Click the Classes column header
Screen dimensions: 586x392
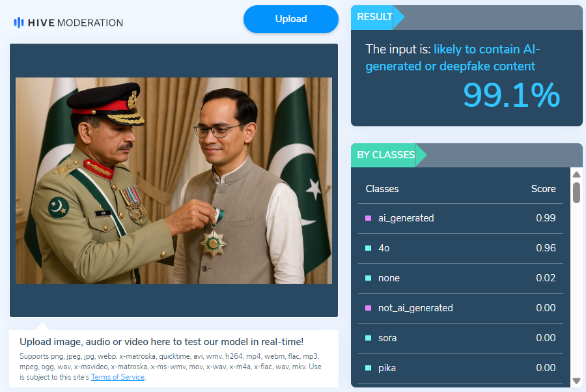pos(382,189)
